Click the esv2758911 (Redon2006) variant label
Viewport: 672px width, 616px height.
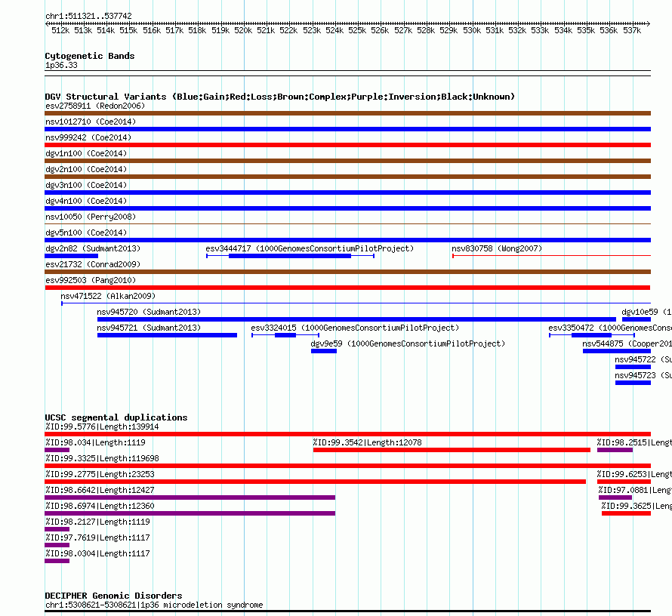coord(95,106)
